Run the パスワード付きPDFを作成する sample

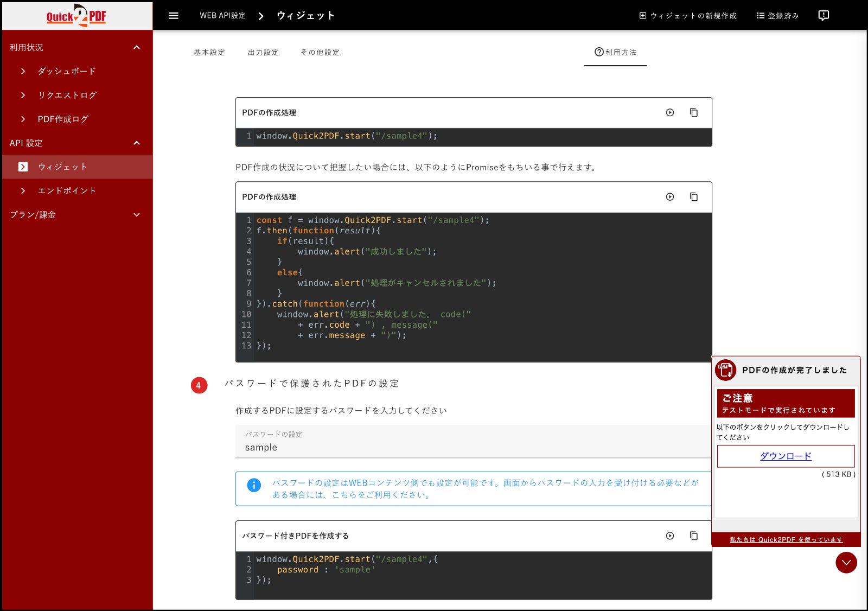(670, 536)
